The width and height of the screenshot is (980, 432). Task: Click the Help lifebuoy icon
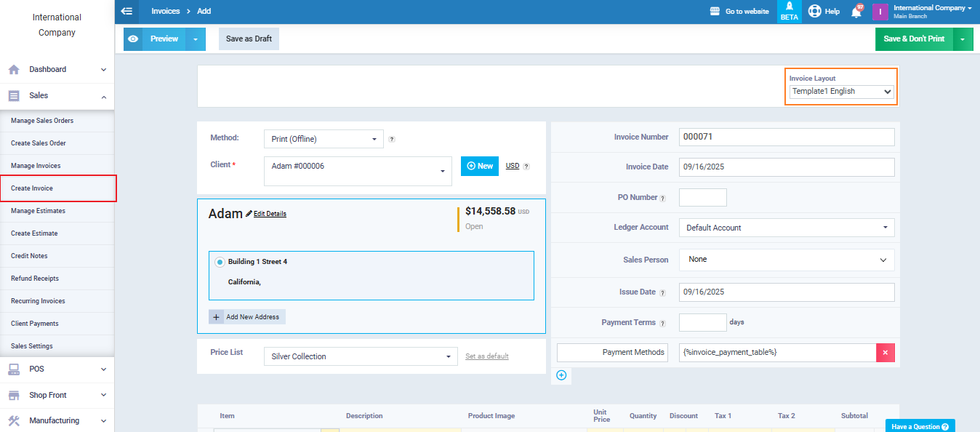tap(815, 12)
